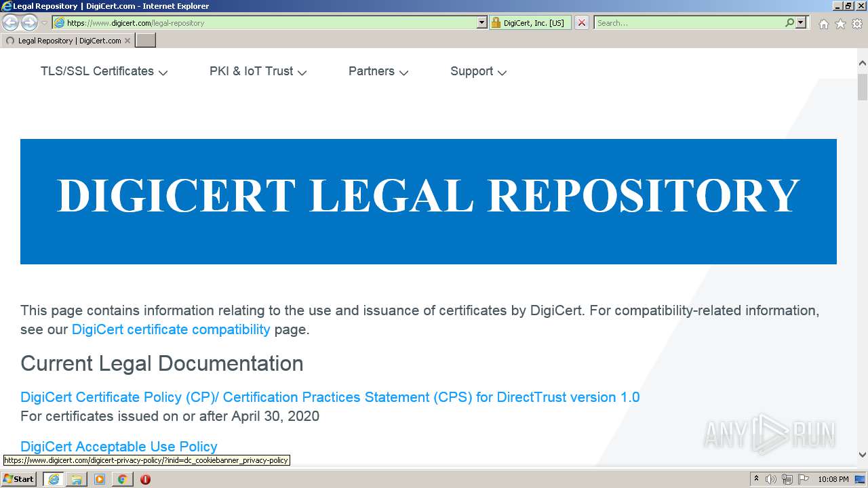Open the address bar autocomplete dropdown arrow
Screen dimensions: 868x488
tap(482, 22)
